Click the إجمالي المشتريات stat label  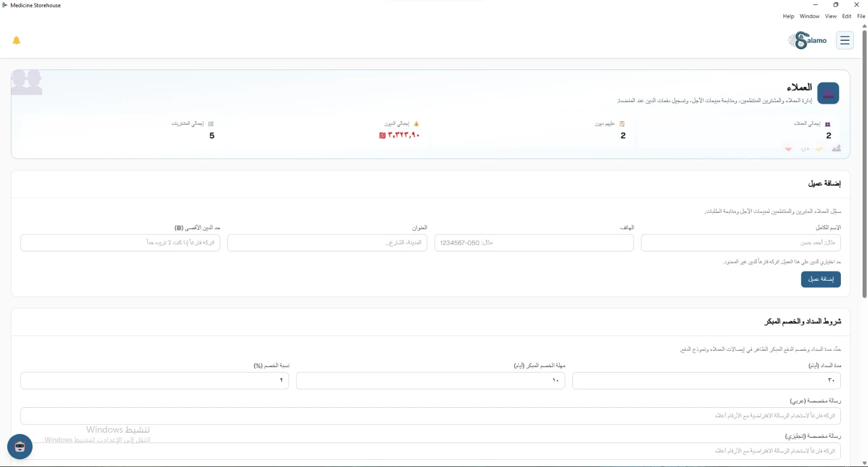[x=188, y=124]
